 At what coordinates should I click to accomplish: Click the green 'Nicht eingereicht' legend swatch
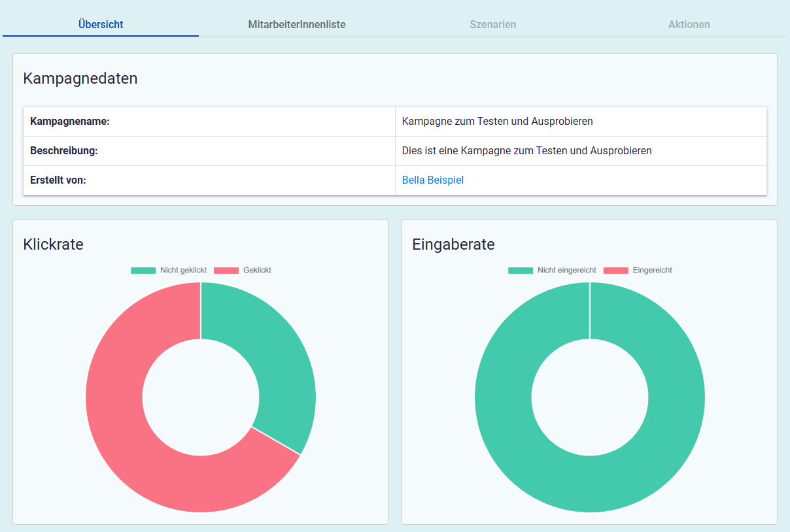521,271
